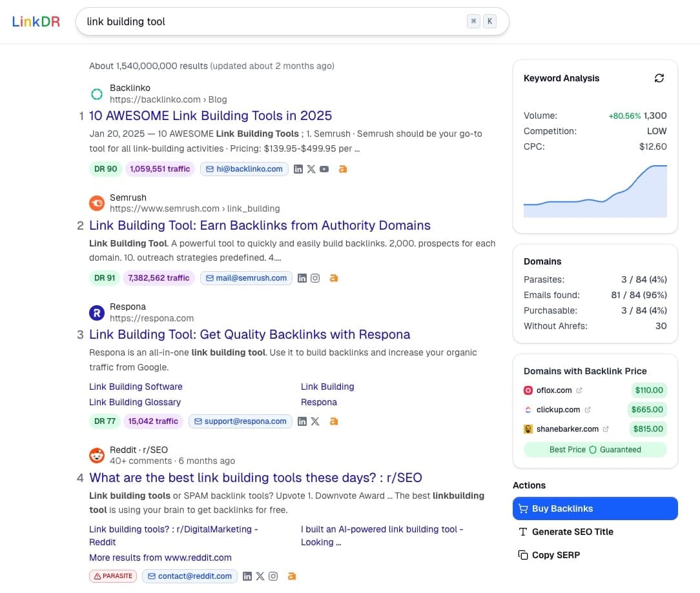
Task: Refresh the Keyword Analysis panel
Action: [659, 78]
